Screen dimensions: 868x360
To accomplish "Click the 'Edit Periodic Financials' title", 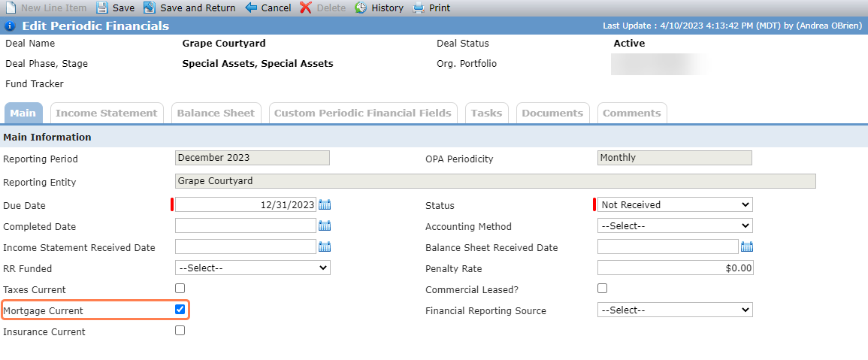I will (x=95, y=26).
